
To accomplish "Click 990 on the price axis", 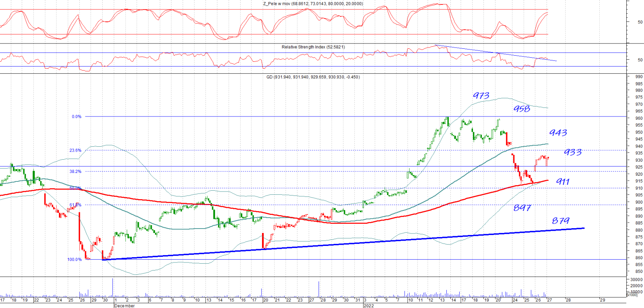I will [639, 77].
